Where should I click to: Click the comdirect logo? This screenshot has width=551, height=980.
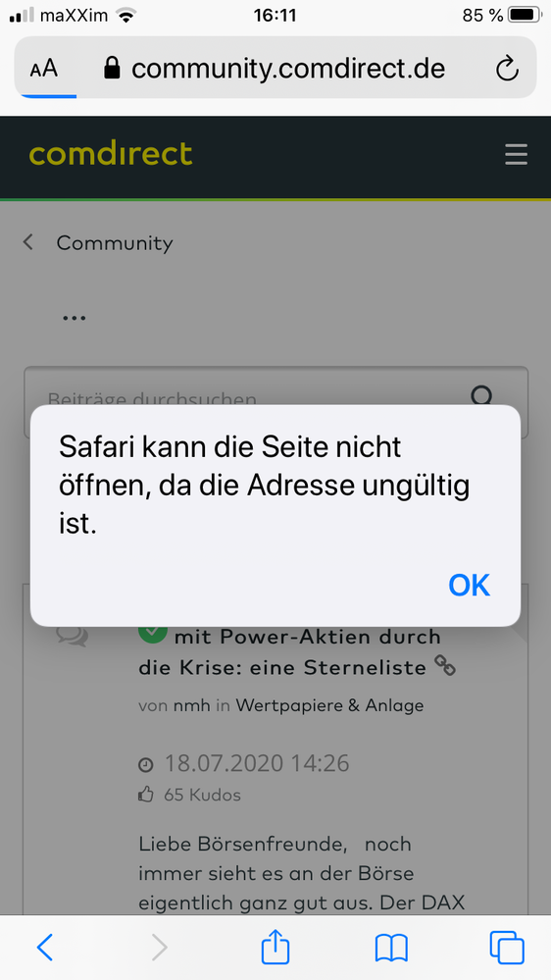tap(111, 154)
